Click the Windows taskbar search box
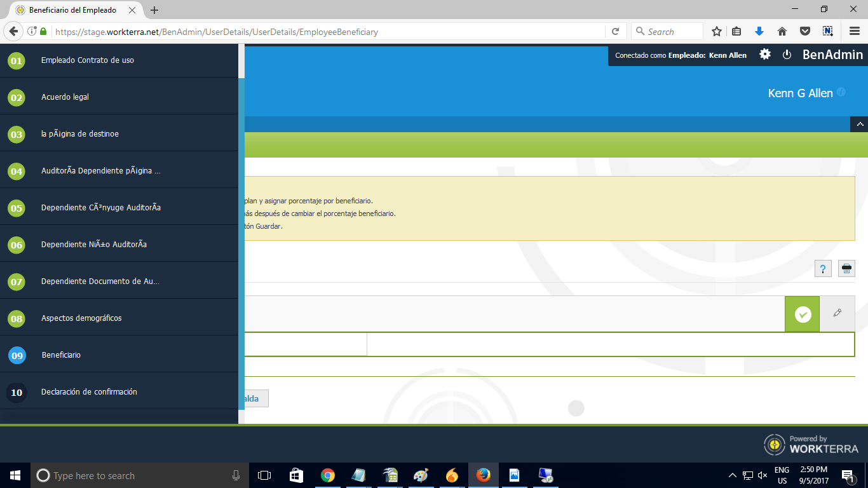This screenshot has width=868, height=488. pyautogui.click(x=139, y=475)
